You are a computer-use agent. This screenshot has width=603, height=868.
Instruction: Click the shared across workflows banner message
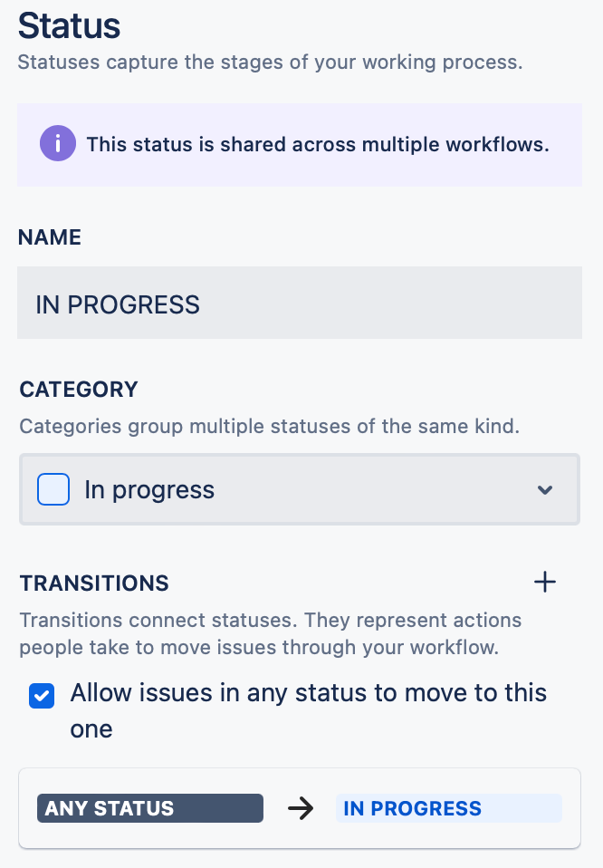[318, 144]
